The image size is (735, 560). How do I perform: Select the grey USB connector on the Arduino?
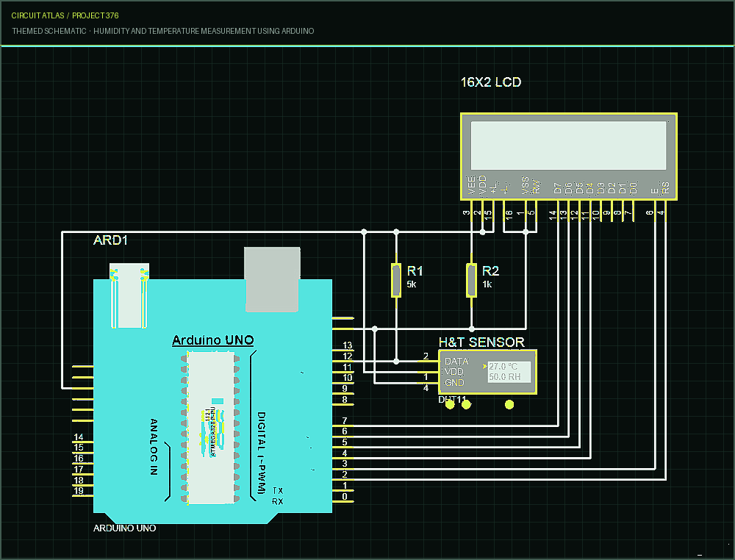pyautogui.click(x=272, y=279)
